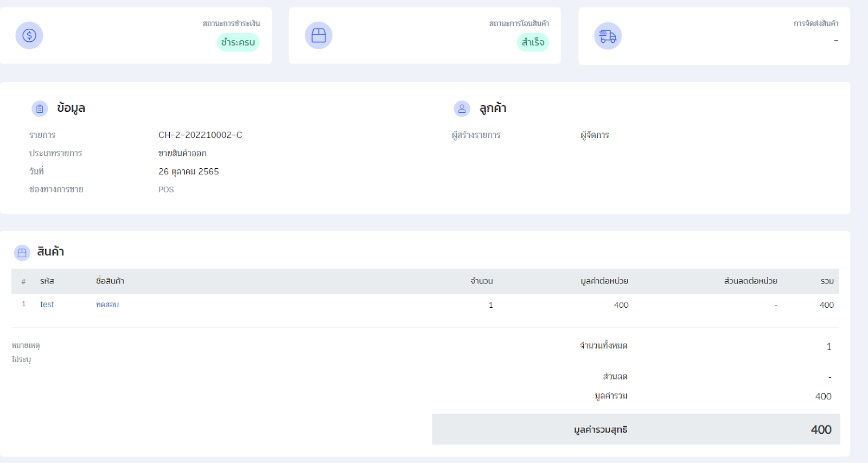
Task: Select the order number CH-2-202210002-C
Action: pos(200,135)
